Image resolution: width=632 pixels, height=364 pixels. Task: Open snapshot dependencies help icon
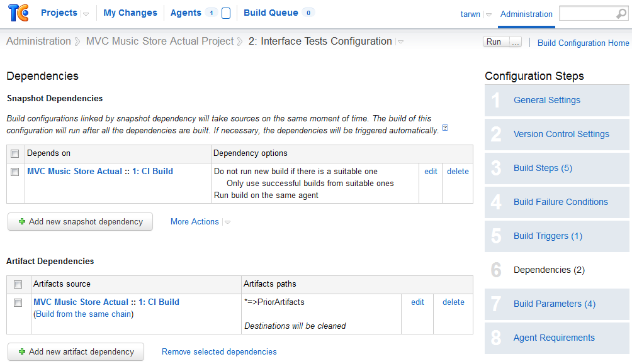click(x=445, y=128)
